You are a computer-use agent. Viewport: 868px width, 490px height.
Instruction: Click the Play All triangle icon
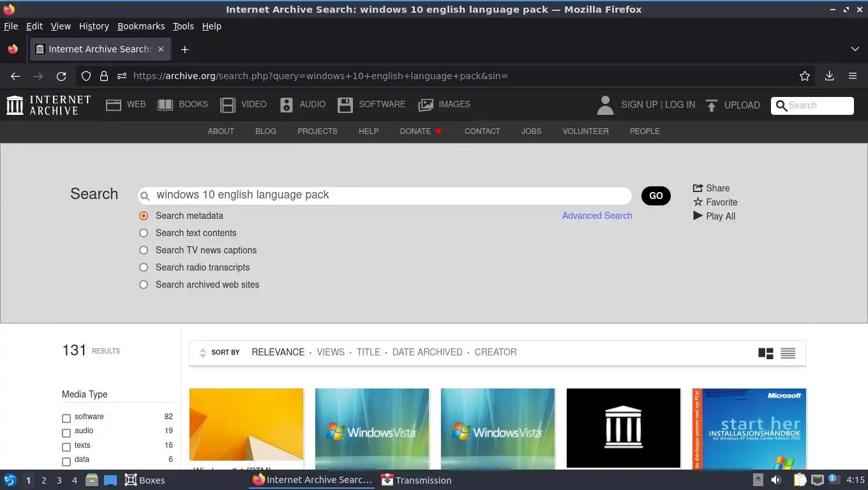698,216
